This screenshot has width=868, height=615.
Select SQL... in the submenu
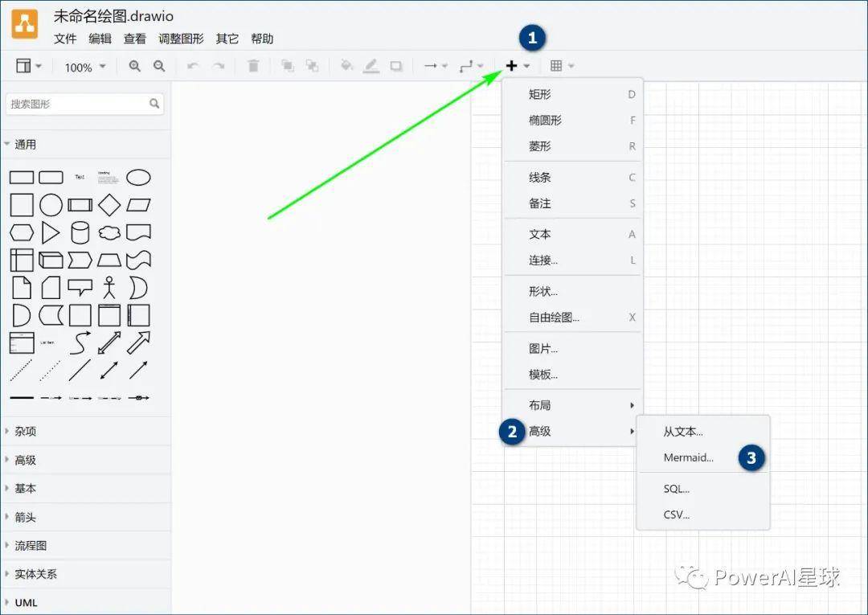coord(703,489)
